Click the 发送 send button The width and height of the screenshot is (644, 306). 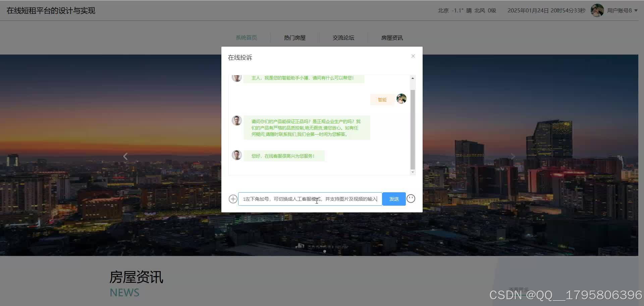pos(393,199)
